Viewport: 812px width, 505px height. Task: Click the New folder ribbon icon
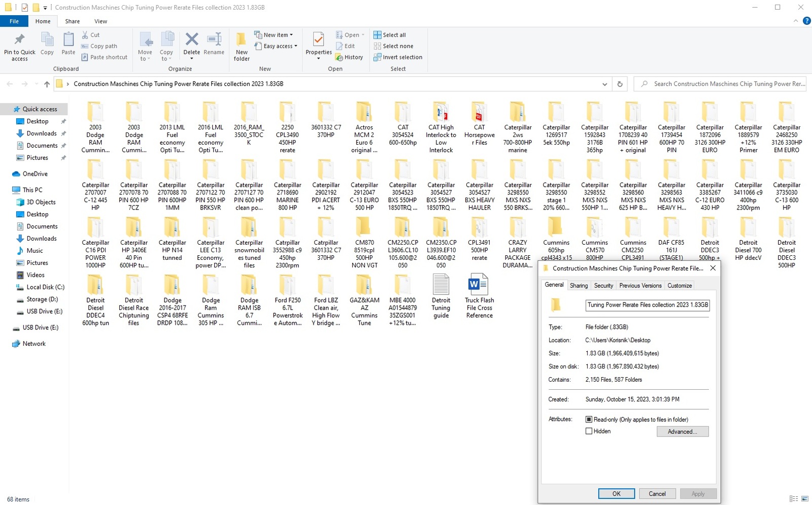[242, 40]
